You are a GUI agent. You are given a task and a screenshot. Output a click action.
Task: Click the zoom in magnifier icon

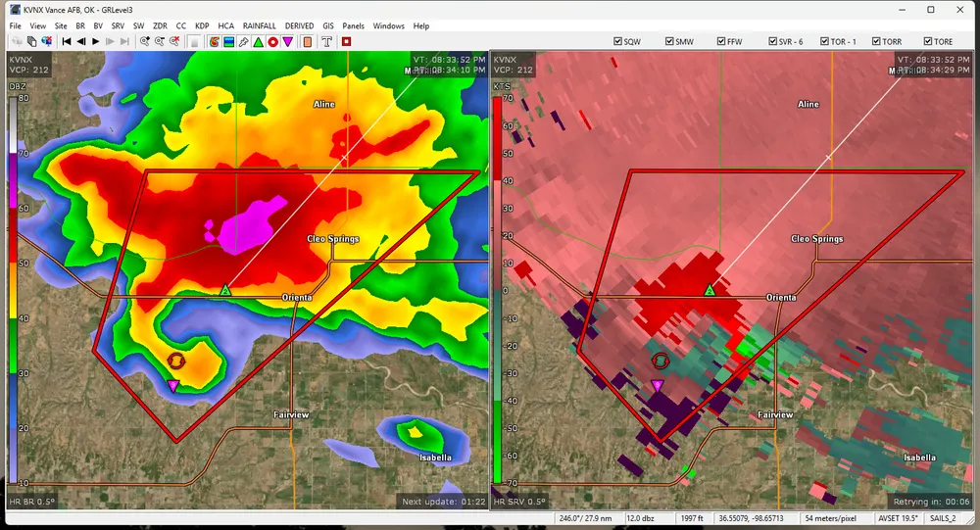[144, 42]
